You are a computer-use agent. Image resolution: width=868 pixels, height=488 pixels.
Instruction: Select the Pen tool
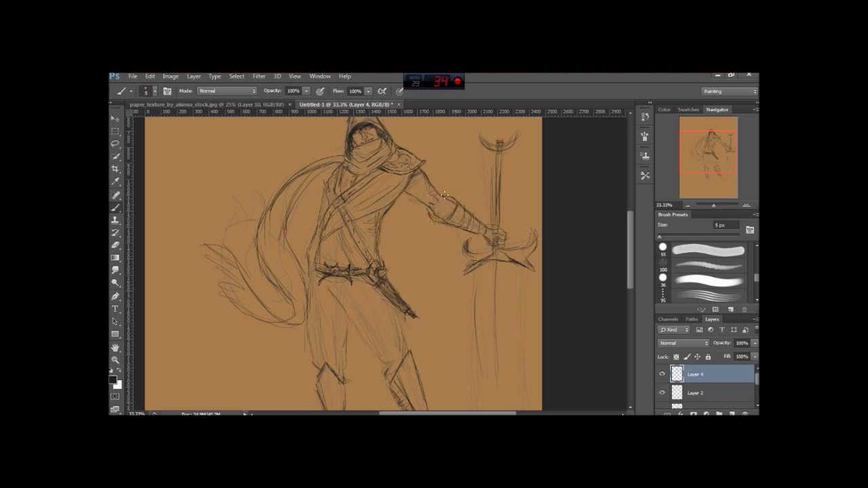(115, 296)
